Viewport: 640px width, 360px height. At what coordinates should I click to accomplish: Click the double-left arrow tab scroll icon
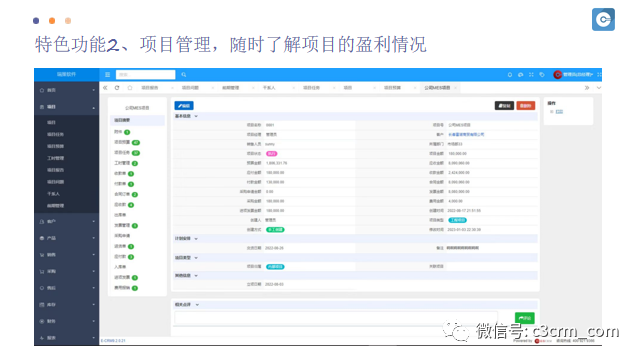tap(105, 88)
